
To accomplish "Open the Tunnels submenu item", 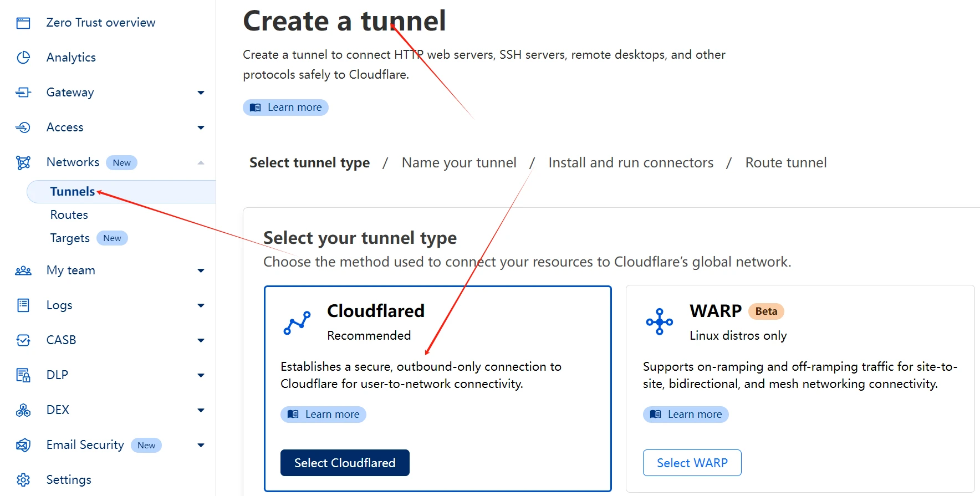I will (x=73, y=192).
